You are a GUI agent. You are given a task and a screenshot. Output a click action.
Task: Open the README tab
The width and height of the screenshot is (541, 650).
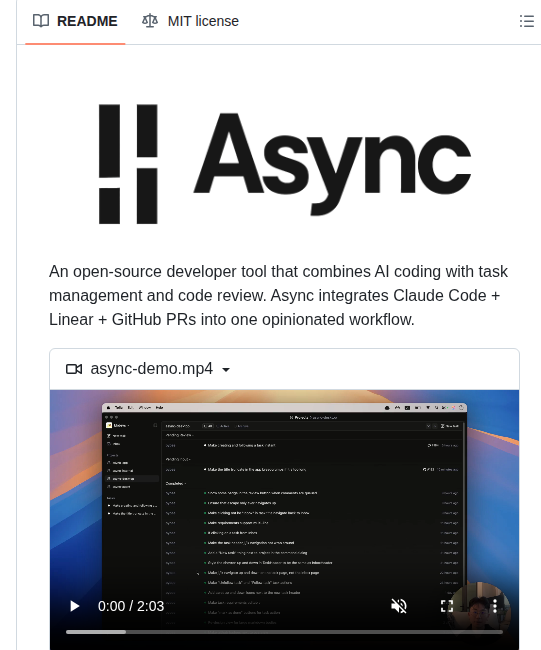coord(75,21)
